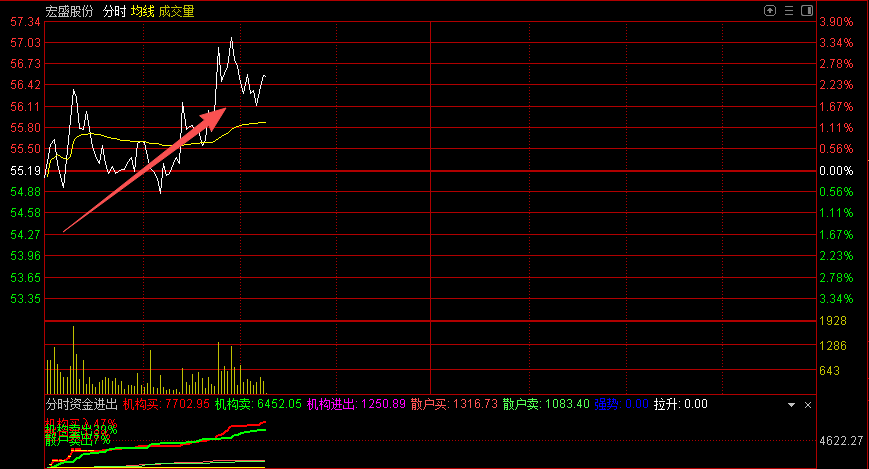The height and width of the screenshot is (469, 869).
Task: Click the 宏盛股份 stock name
Action: click(x=70, y=11)
